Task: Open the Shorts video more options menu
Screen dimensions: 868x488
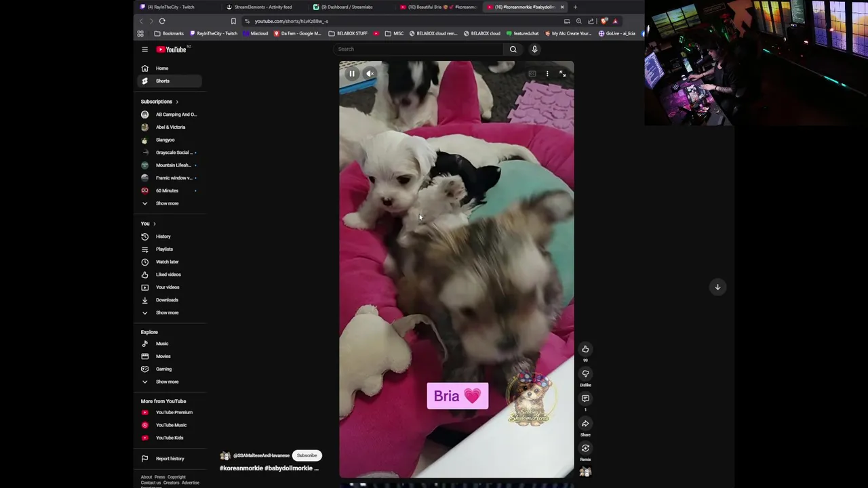Action: click(547, 73)
